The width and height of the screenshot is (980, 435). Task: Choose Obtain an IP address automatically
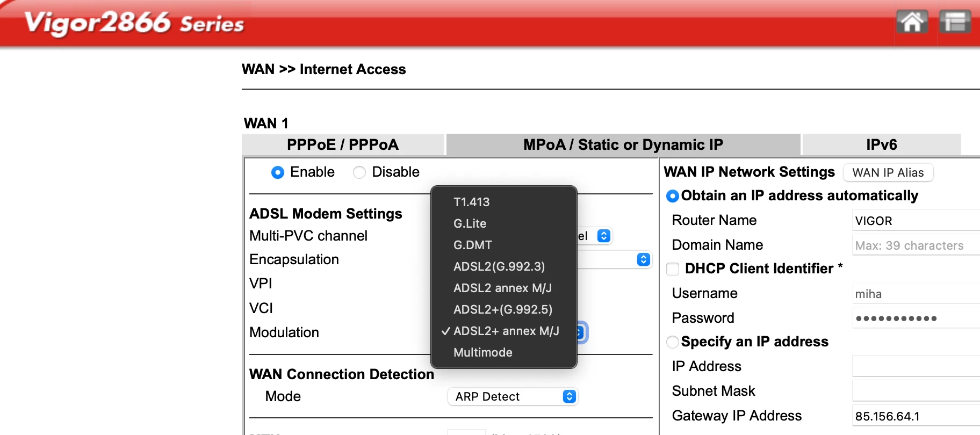coord(673,196)
